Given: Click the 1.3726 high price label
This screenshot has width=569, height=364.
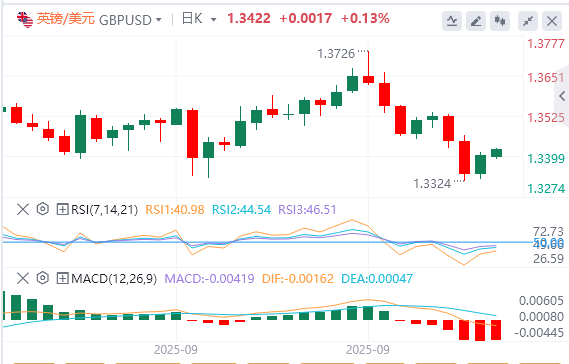Looking at the screenshot, I should click(x=336, y=54).
